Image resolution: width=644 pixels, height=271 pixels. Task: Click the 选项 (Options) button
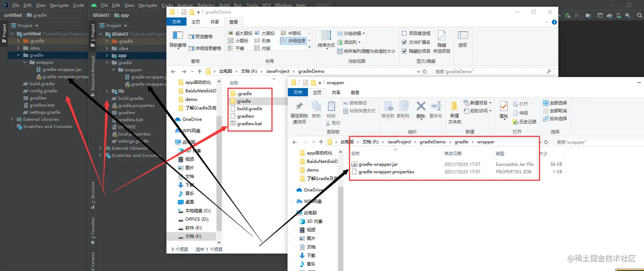462,41
